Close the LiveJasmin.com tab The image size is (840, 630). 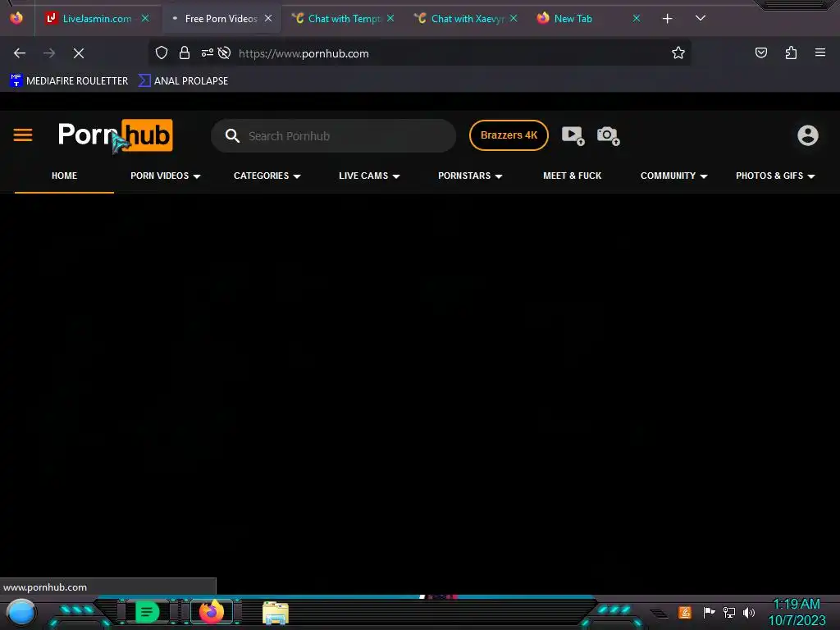tap(145, 18)
